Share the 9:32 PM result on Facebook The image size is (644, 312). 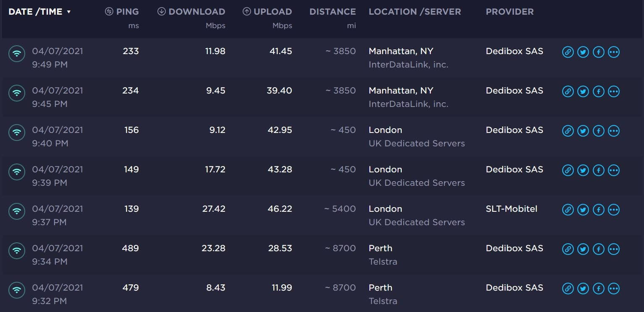coord(598,289)
